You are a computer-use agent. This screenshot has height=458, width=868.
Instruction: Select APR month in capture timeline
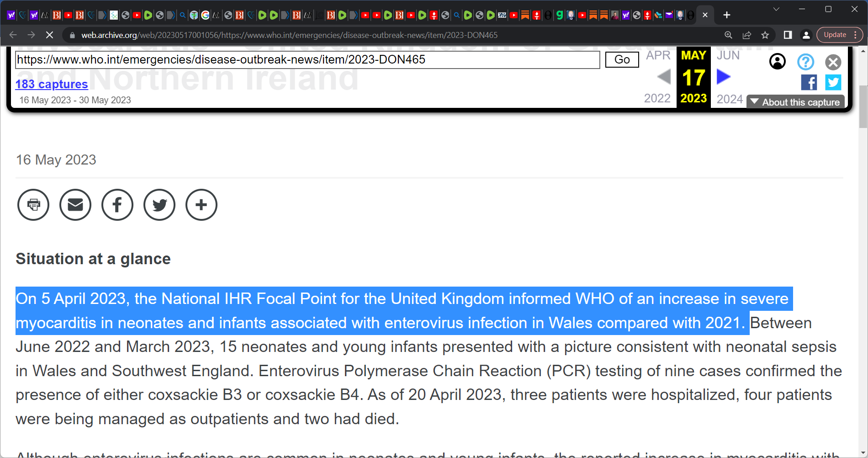click(658, 55)
